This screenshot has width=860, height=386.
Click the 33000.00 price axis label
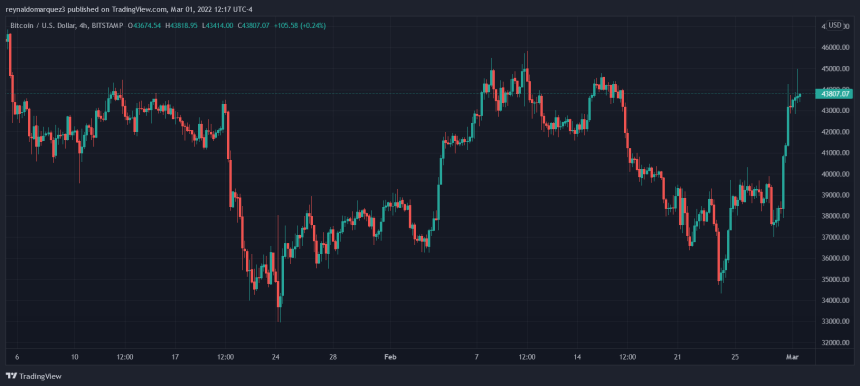pyautogui.click(x=836, y=321)
